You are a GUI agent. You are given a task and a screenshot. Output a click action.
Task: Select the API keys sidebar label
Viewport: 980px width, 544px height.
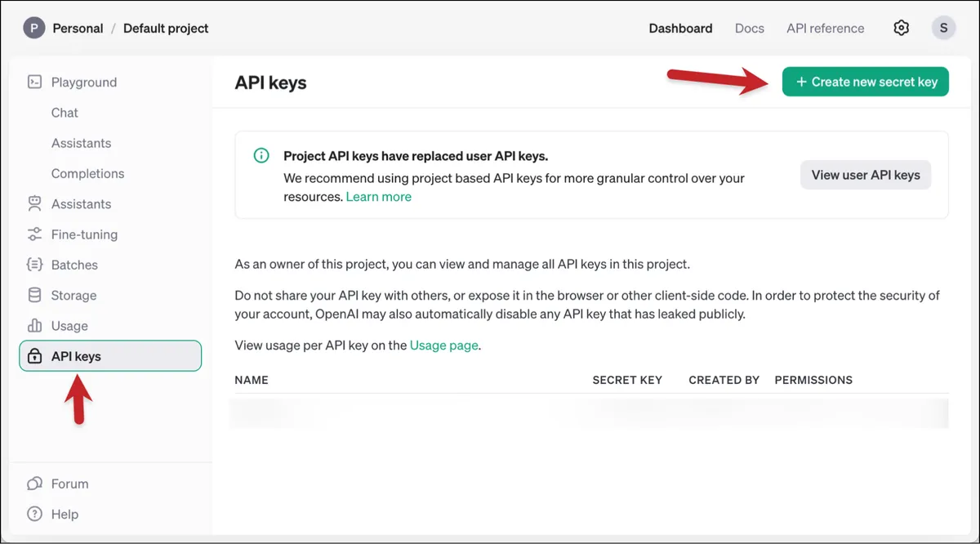76,356
